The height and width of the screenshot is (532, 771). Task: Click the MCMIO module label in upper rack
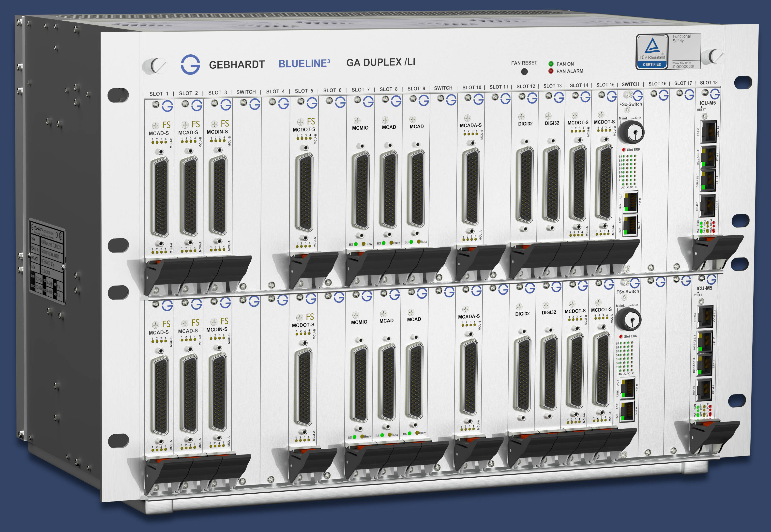click(x=360, y=128)
